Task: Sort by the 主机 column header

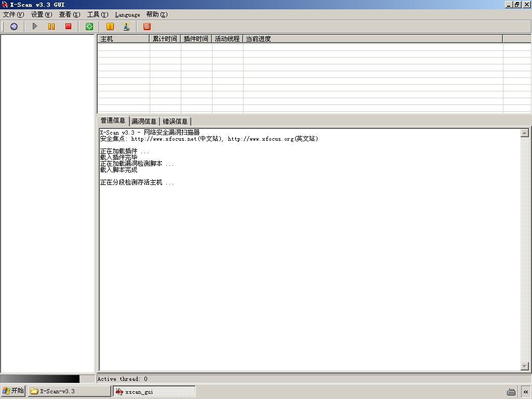Action: [124, 38]
